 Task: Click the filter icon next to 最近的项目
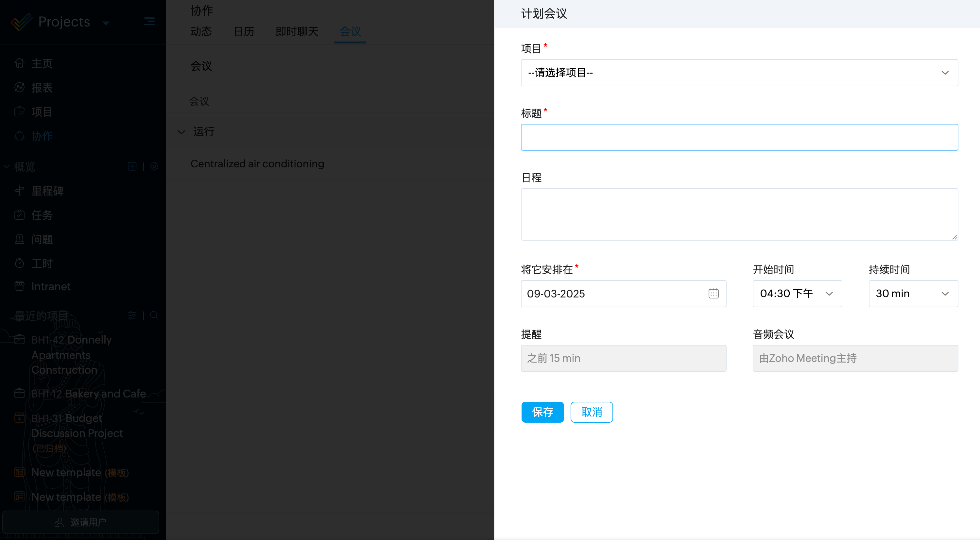click(132, 315)
